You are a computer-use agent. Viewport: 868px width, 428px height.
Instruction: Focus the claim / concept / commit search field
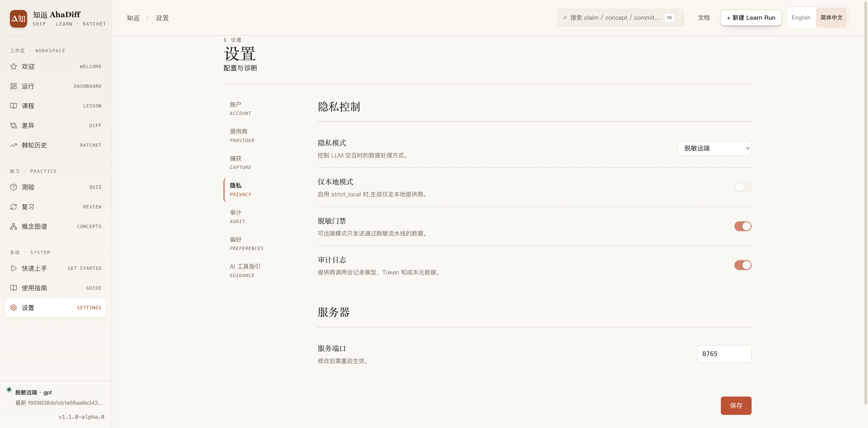click(620, 18)
